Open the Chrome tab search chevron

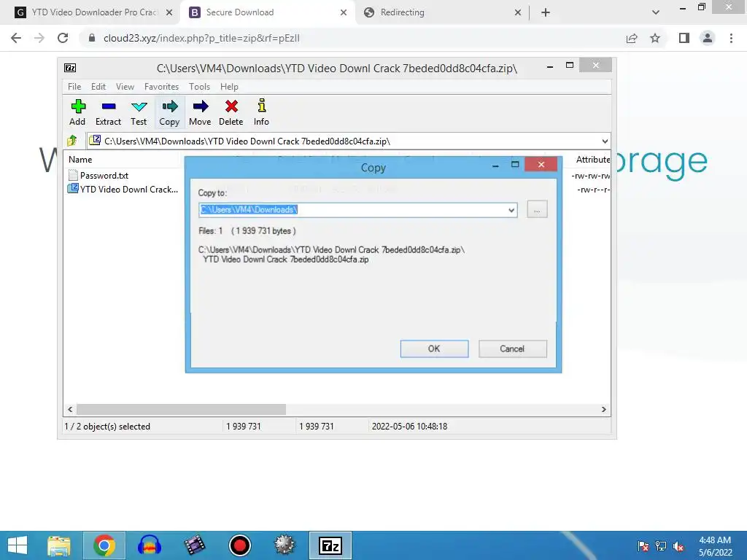656,12
